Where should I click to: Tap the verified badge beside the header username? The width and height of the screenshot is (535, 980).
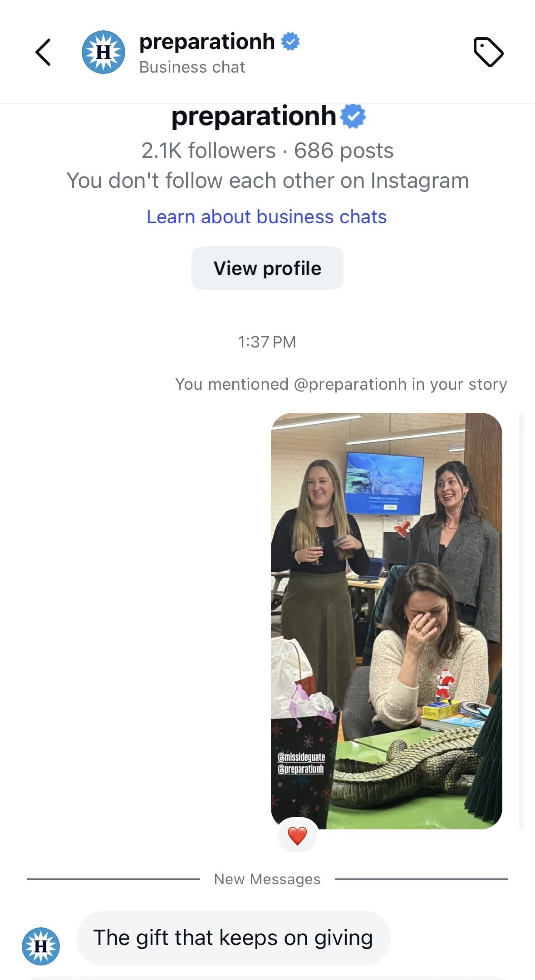tap(290, 41)
